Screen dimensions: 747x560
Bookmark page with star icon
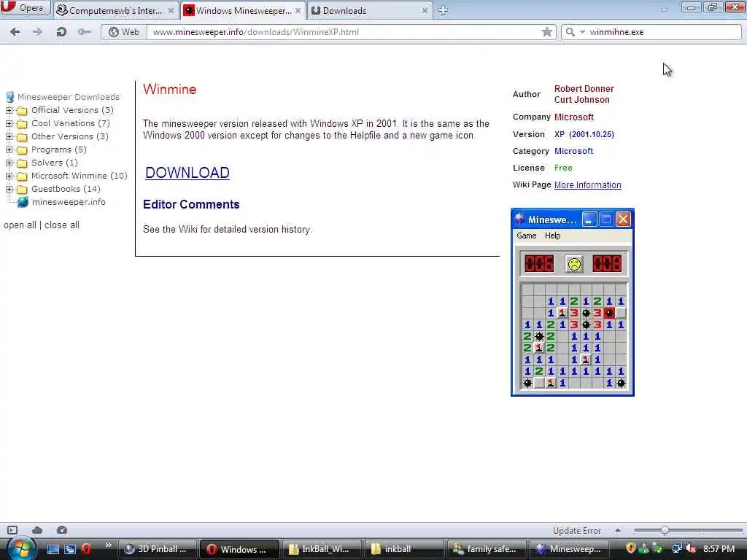(x=547, y=32)
